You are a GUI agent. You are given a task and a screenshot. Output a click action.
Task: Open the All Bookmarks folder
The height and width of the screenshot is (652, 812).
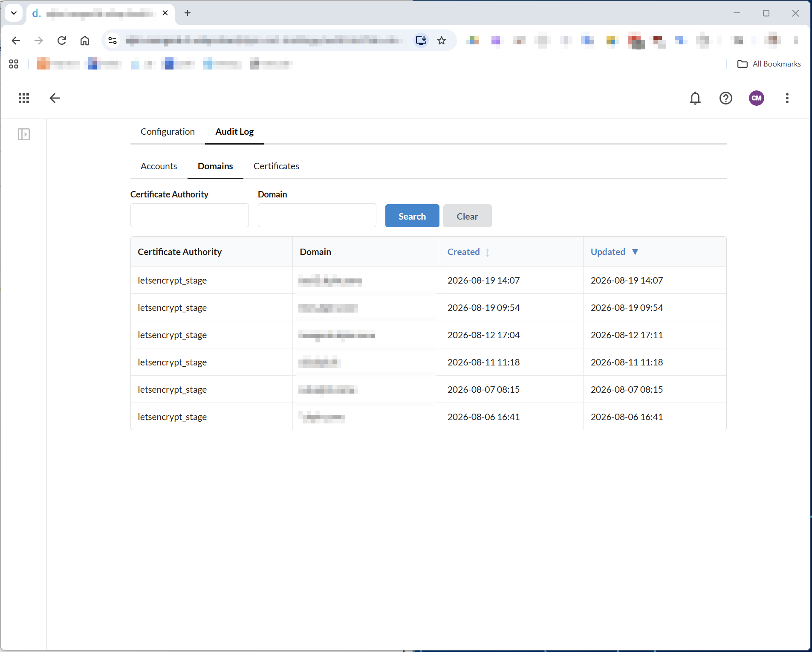click(769, 64)
